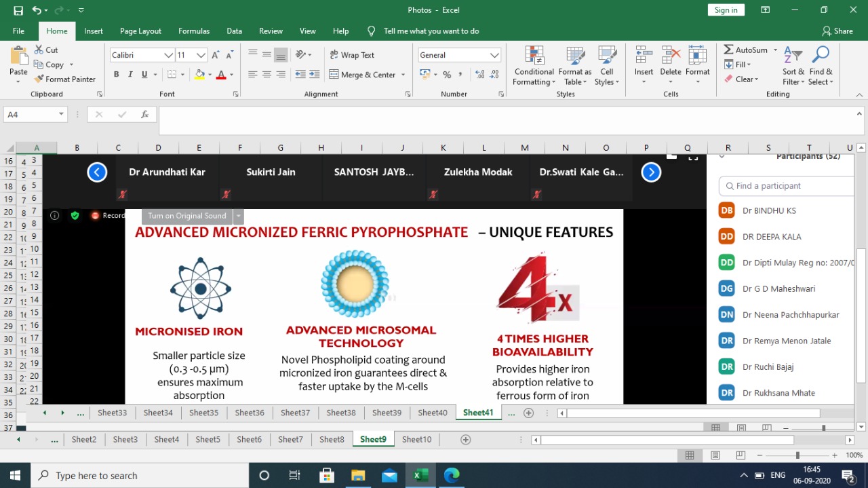Expand the General number format dropdown
This screenshot has height=488, width=868.
pyautogui.click(x=494, y=55)
